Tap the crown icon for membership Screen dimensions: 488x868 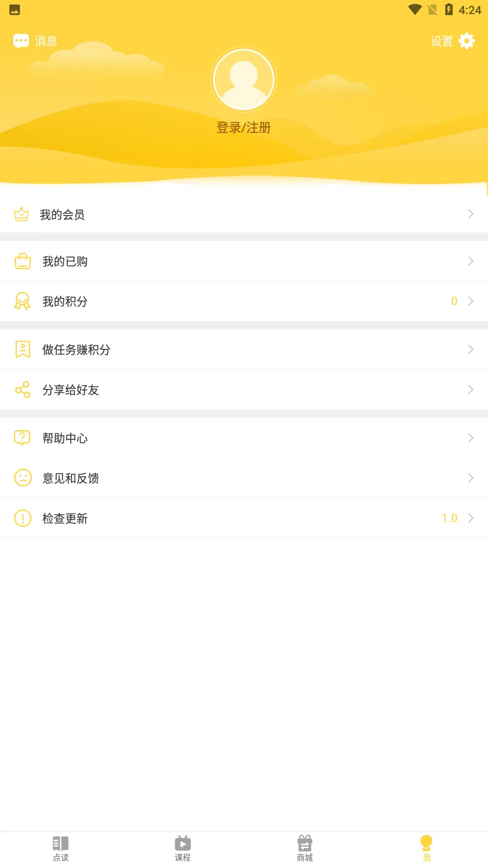pyautogui.click(x=22, y=214)
